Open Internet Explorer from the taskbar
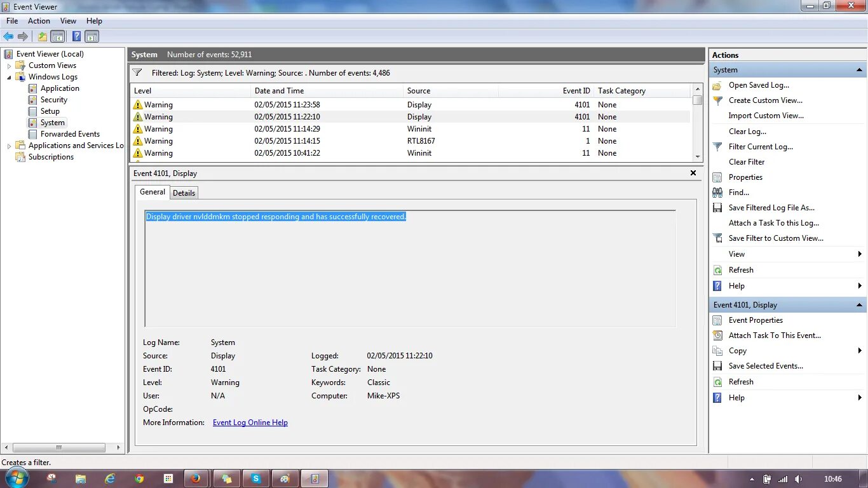 pyautogui.click(x=110, y=478)
